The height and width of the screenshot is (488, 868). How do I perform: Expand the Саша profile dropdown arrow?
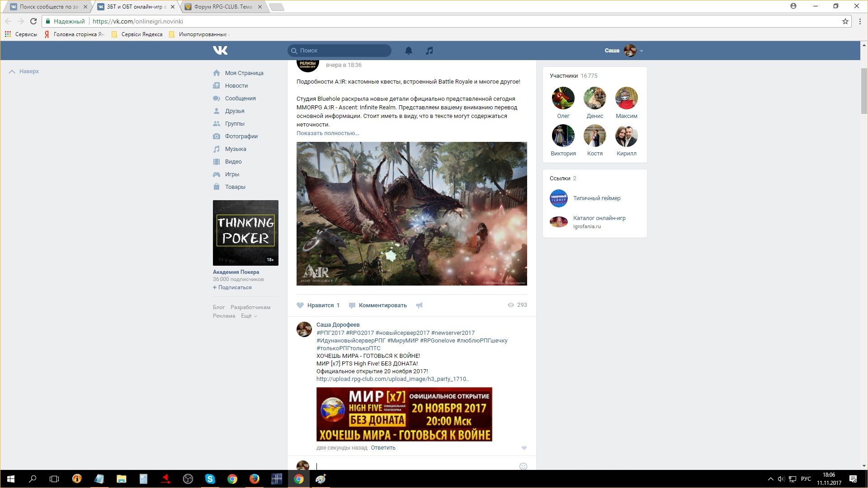[642, 51]
